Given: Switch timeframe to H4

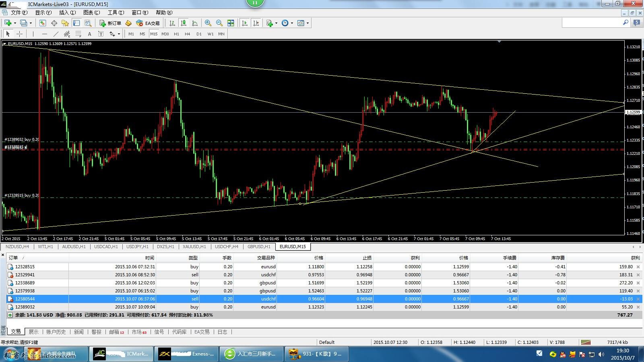Looking at the screenshot, I should 188,34.
